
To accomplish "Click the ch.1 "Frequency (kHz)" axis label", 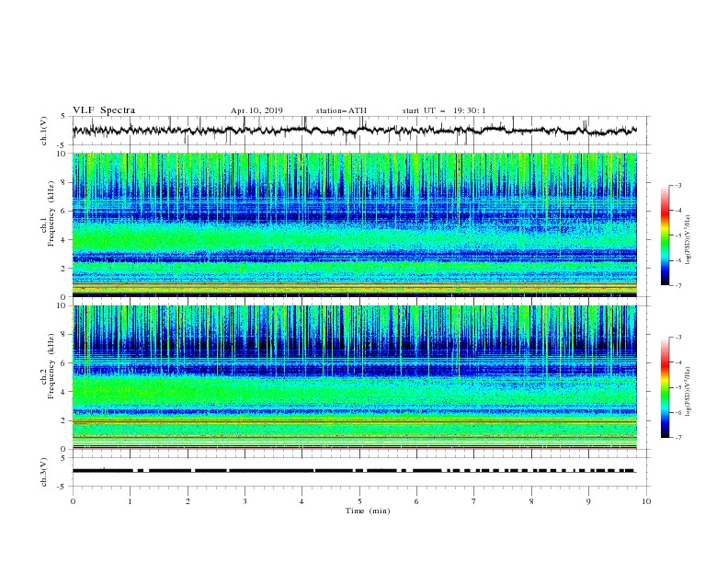I will 51,214.
